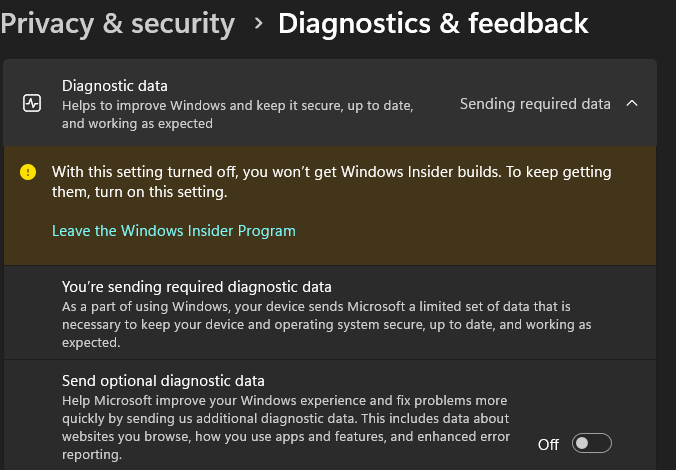Click the yellow warning exclamation icon
Image resolution: width=676 pixels, height=470 pixels.
tap(28, 172)
